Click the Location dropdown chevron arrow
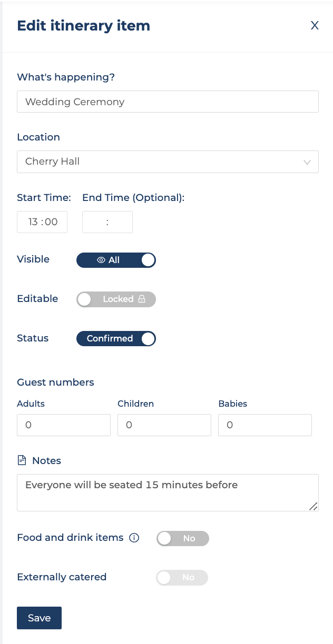This screenshot has height=644, width=333. coord(307,162)
